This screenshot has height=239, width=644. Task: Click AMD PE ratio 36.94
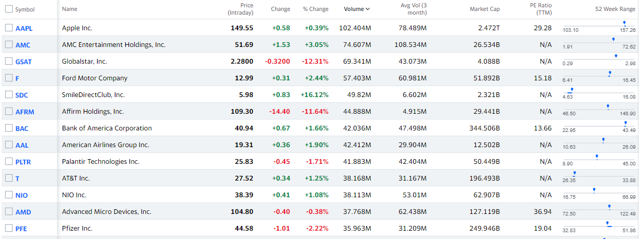[543, 211]
